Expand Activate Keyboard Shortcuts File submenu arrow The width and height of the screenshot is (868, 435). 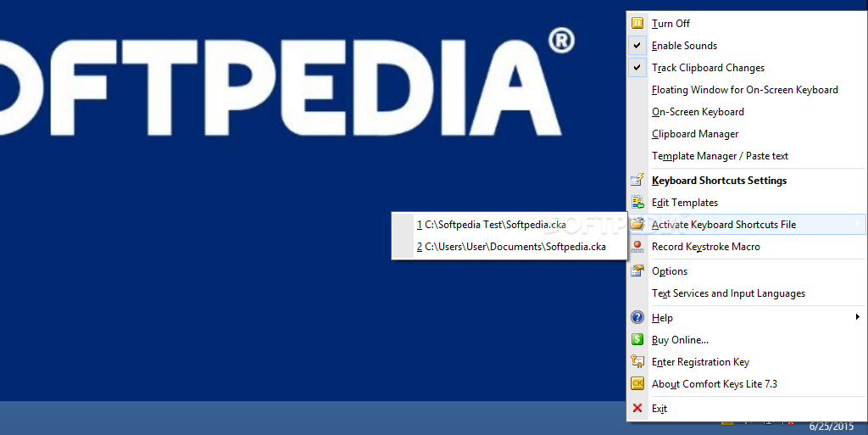pyautogui.click(x=857, y=224)
